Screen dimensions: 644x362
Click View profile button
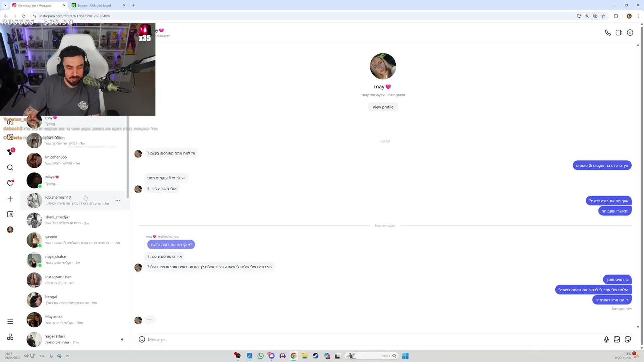[383, 107]
